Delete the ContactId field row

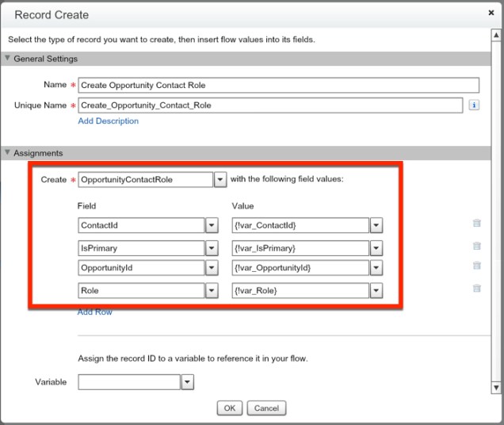(x=476, y=224)
